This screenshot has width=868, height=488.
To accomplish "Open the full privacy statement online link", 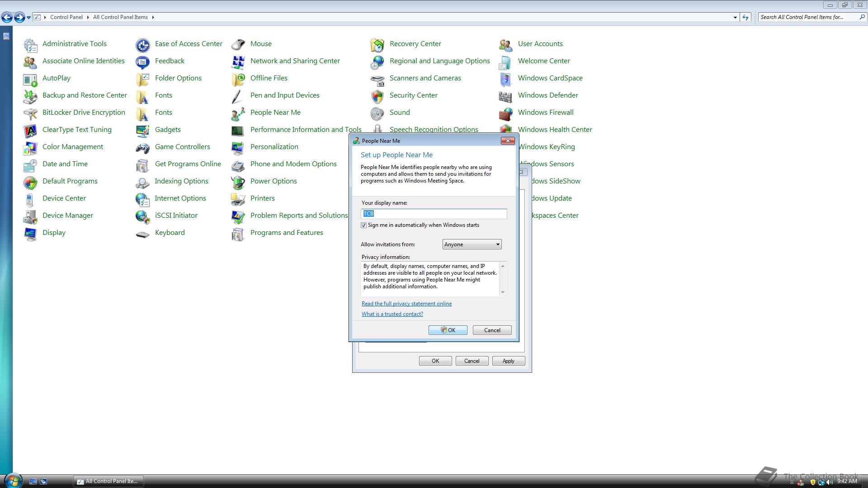I will click(x=406, y=304).
